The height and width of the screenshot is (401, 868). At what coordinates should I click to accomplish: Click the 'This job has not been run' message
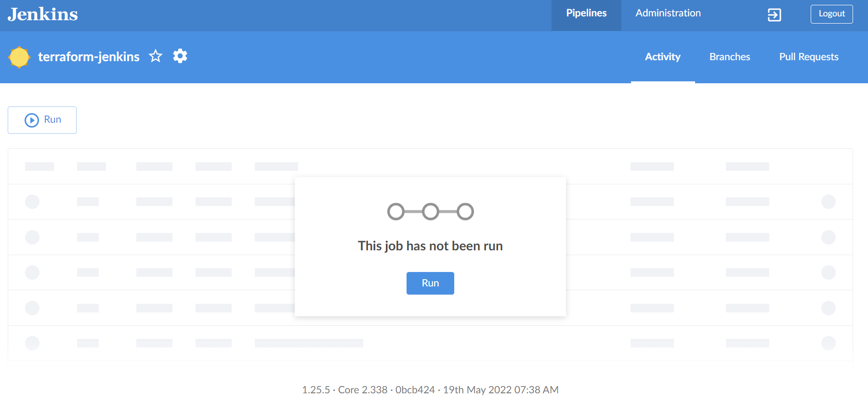(x=430, y=246)
